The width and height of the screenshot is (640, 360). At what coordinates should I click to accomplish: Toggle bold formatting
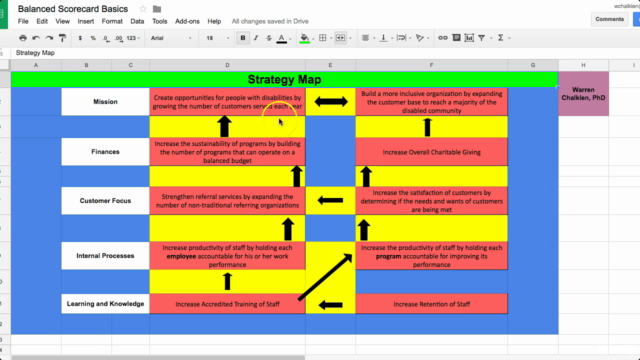243,38
